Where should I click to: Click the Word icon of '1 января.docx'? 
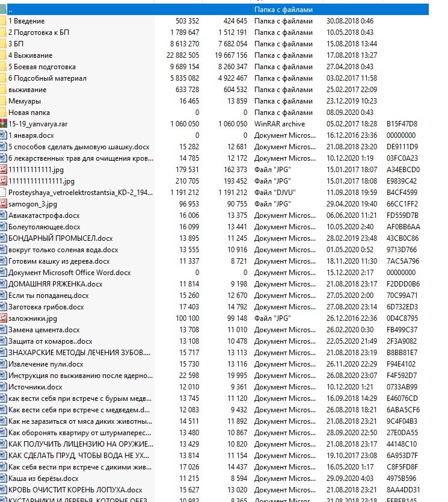tap(3, 135)
